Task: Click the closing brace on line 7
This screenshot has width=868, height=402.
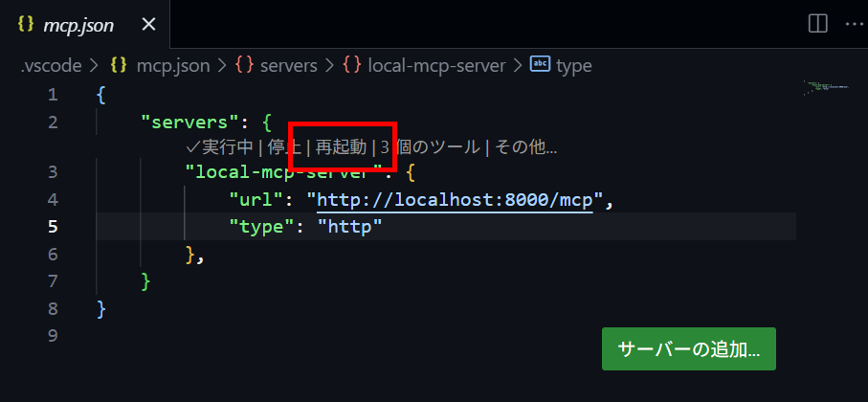Action: (x=146, y=281)
